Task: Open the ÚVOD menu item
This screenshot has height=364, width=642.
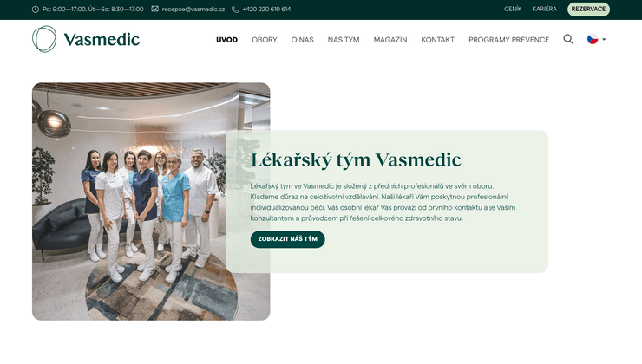Action: 226,40
